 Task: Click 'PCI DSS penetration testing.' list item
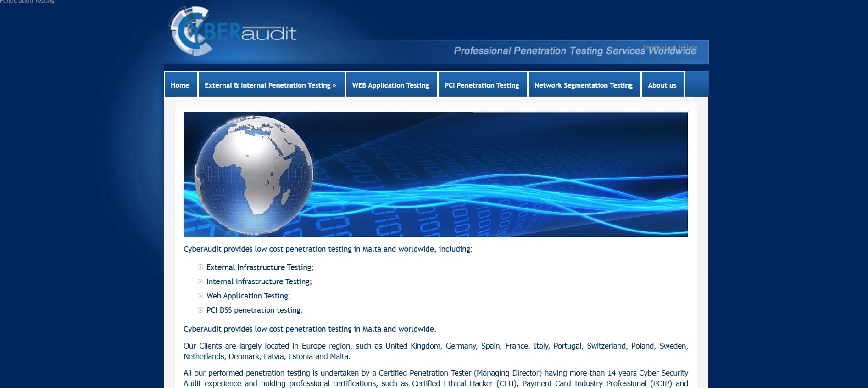[x=254, y=310]
